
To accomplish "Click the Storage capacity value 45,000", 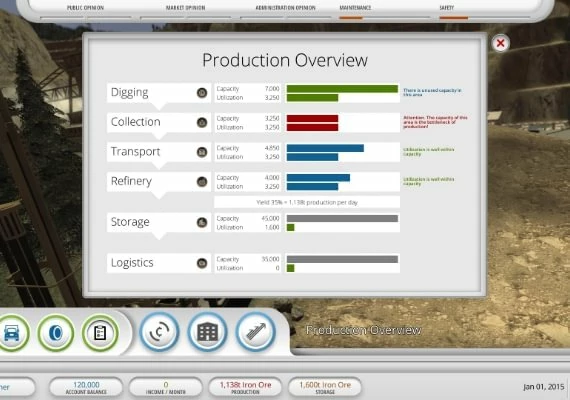I will pos(270,218).
